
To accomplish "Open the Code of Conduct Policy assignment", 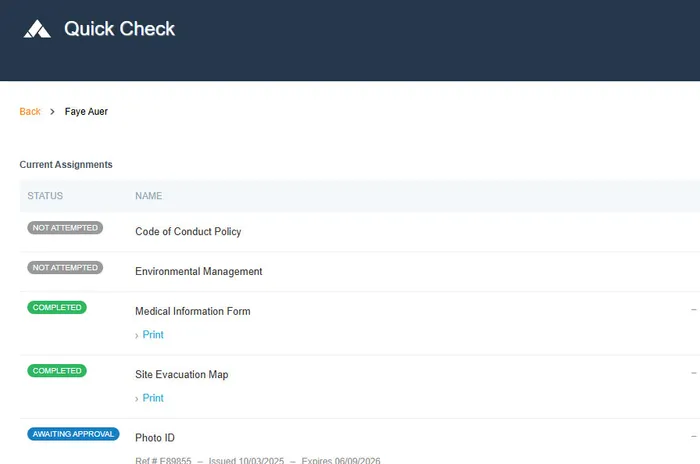I will point(188,231).
